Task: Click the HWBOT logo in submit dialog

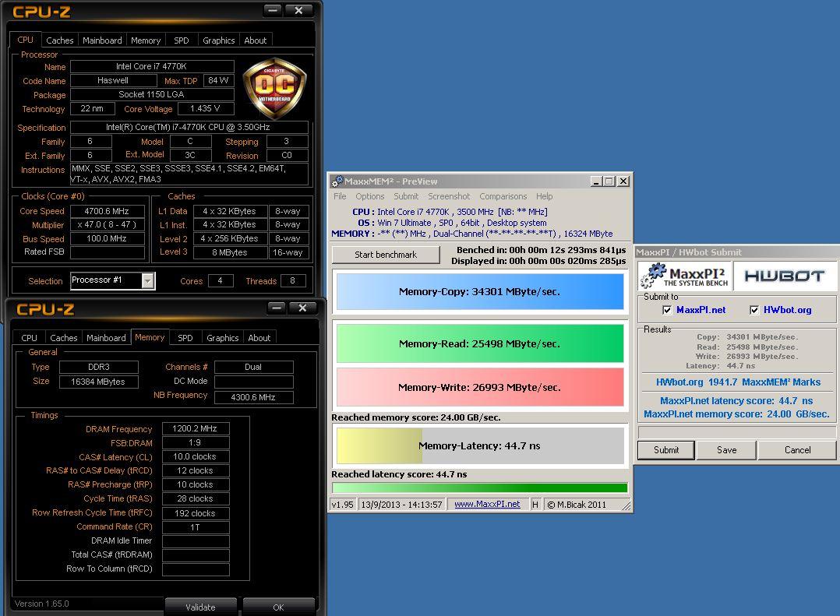Action: [784, 276]
